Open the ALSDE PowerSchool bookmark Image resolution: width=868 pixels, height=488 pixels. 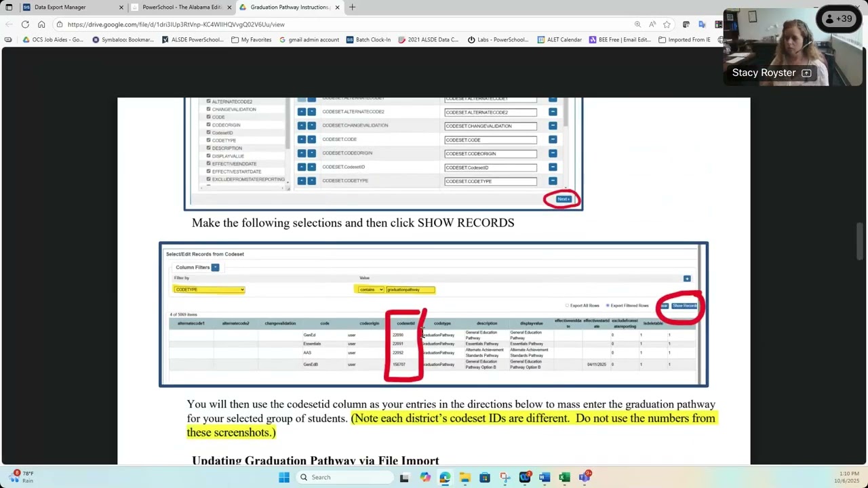(193, 40)
